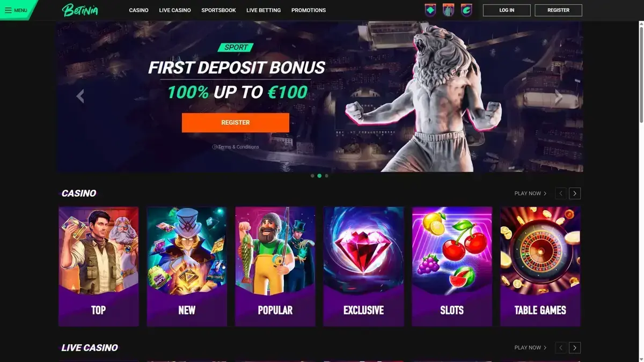Click the diamond shield badge icon

(430, 10)
